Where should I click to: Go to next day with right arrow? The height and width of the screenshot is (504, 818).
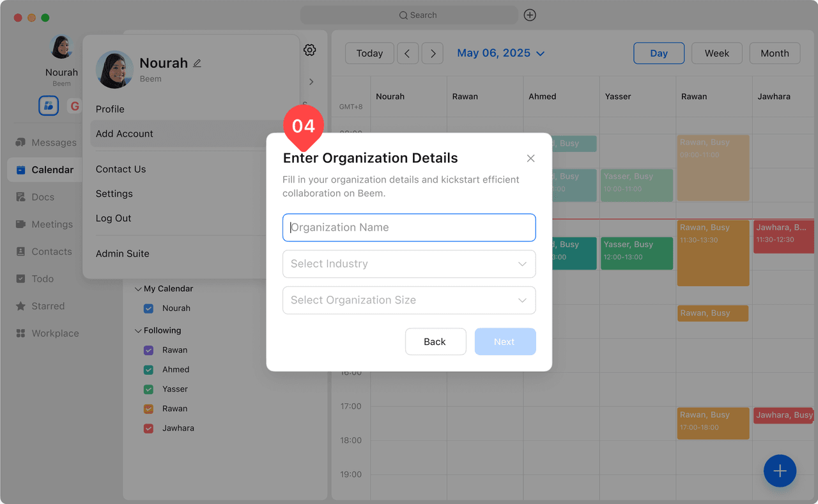(x=433, y=54)
